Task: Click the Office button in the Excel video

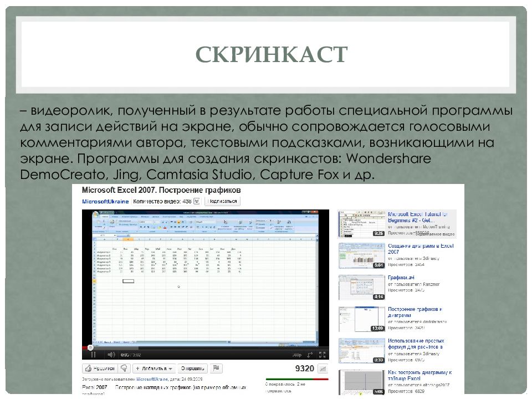Action: pos(96,215)
